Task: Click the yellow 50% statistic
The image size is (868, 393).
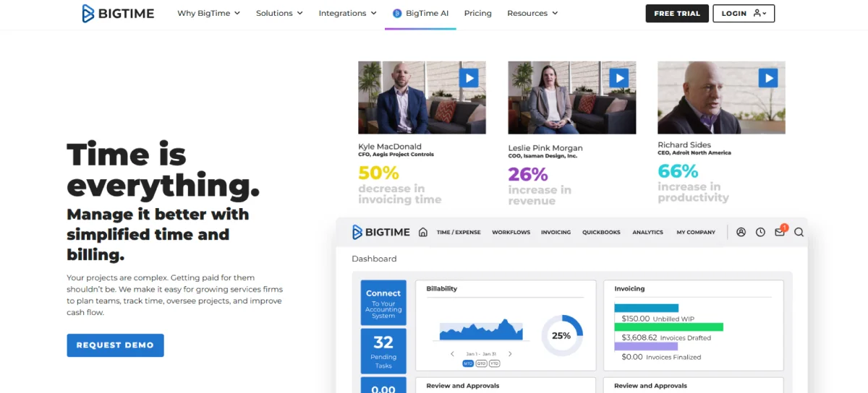Action: [x=379, y=173]
